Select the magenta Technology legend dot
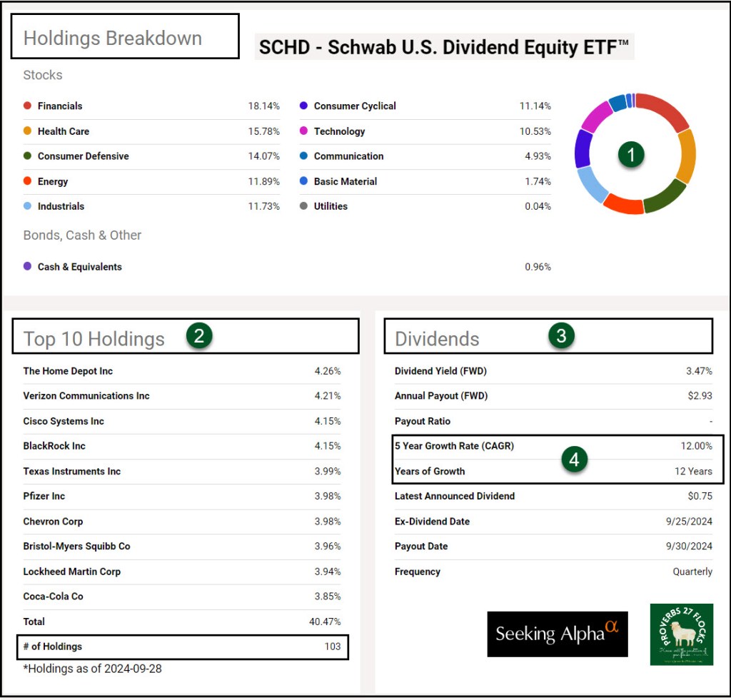This screenshot has height=700, width=731. tap(304, 131)
